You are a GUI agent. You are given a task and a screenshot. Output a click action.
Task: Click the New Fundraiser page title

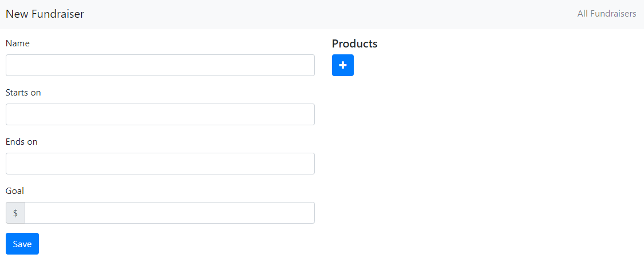pos(45,14)
